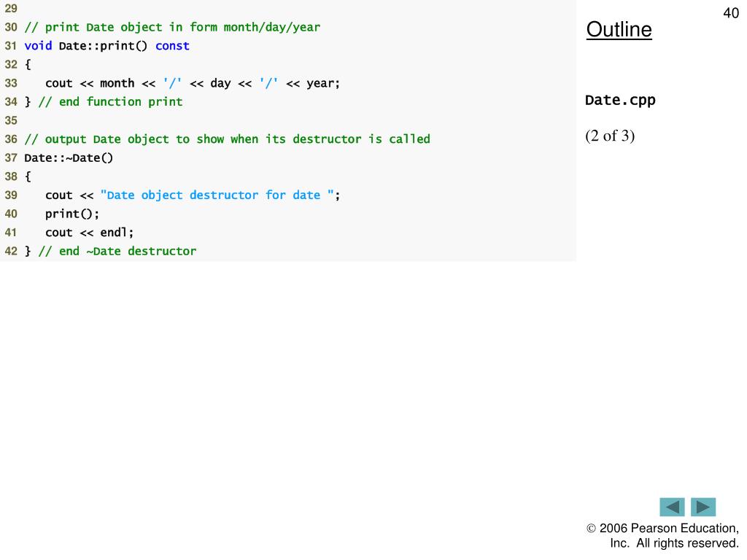Viewport: 747px width, 560px height.
Task: Select "// end ~Date destructor" comment
Action: click(x=117, y=251)
